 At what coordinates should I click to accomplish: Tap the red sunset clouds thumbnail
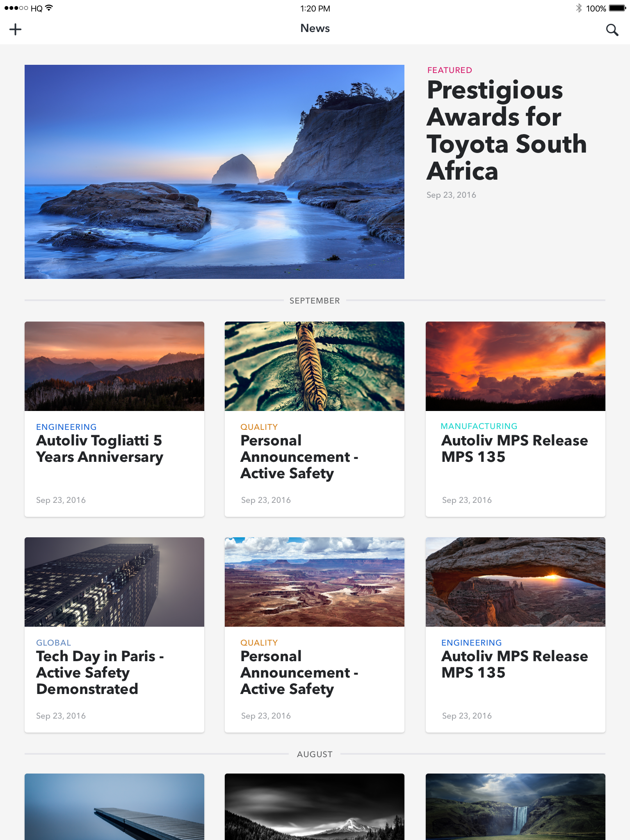(x=515, y=366)
